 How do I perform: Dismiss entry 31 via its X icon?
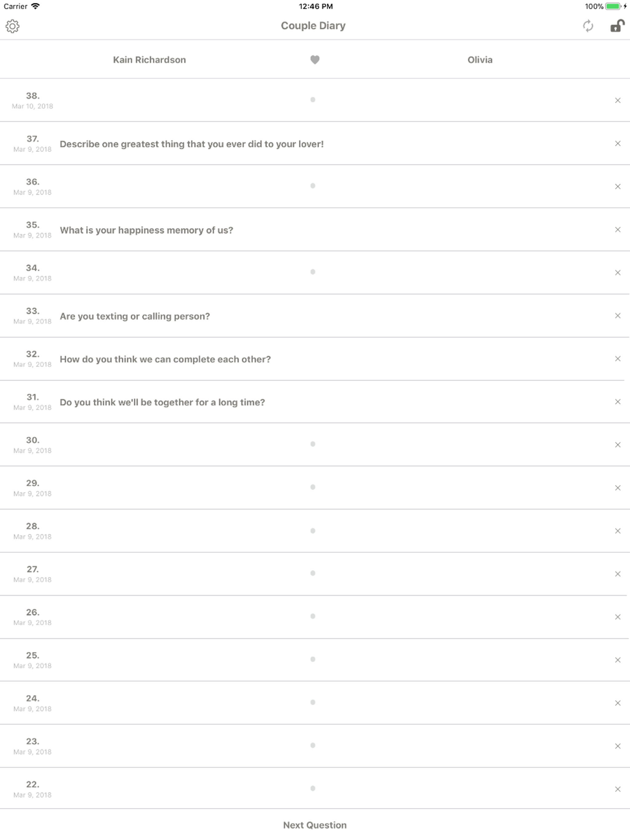pos(617,401)
